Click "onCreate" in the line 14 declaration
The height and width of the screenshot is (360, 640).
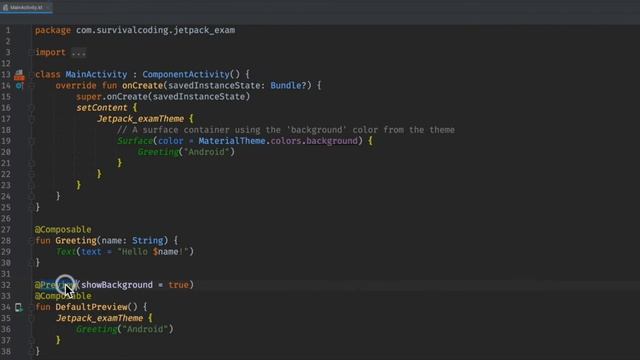click(142, 86)
